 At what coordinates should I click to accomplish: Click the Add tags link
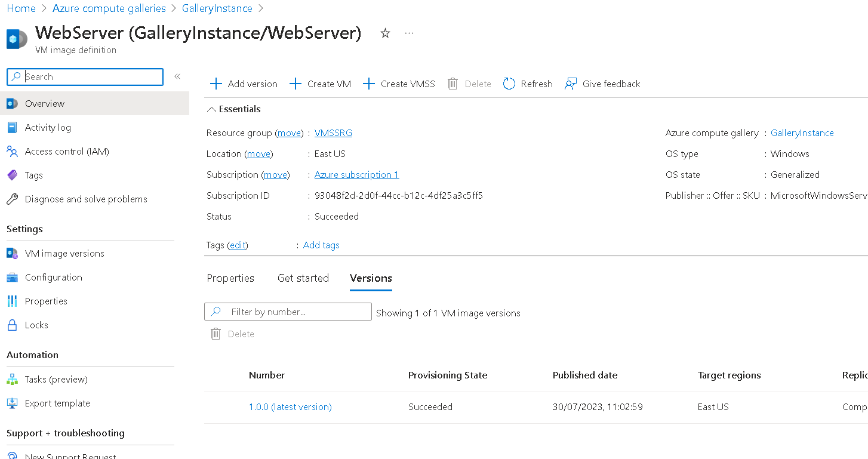[321, 245]
